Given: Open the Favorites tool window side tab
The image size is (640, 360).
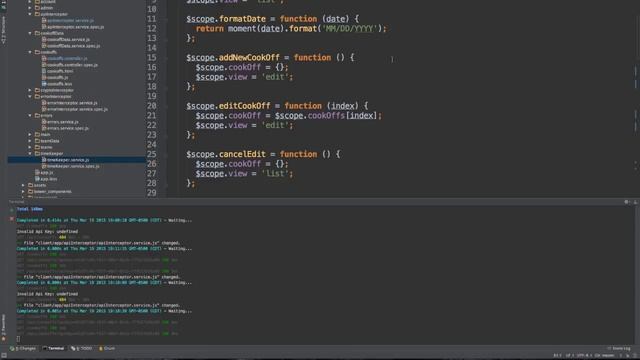Looking at the screenshot, I should point(4,327).
